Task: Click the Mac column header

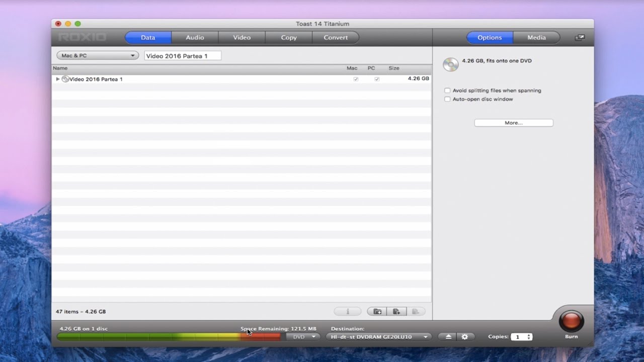Action: pos(352,68)
